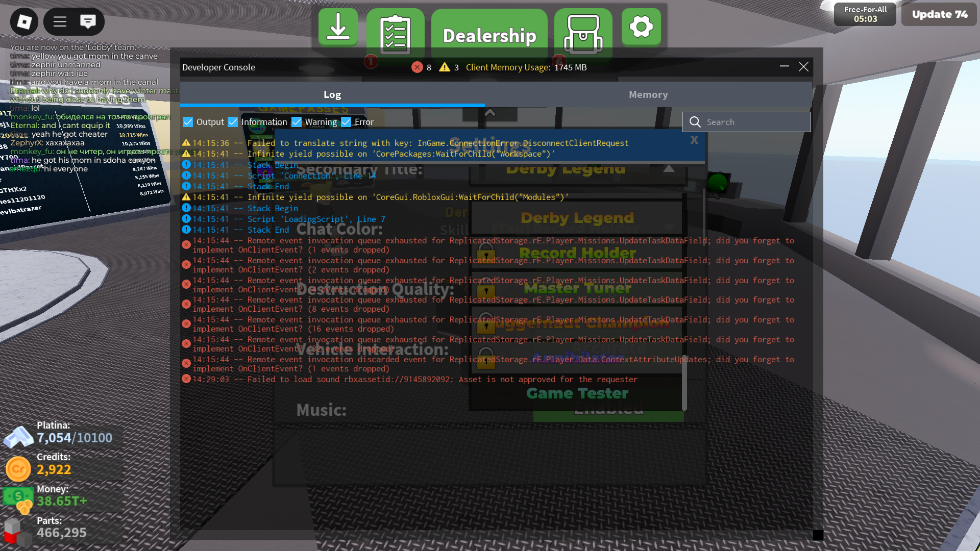Click the yellow warning count icon

click(445, 67)
